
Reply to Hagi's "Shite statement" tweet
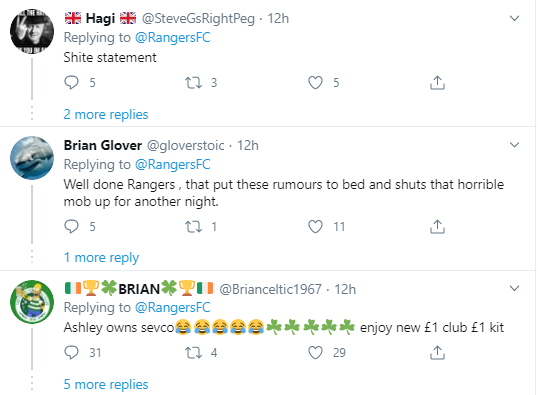pyautogui.click(x=71, y=83)
